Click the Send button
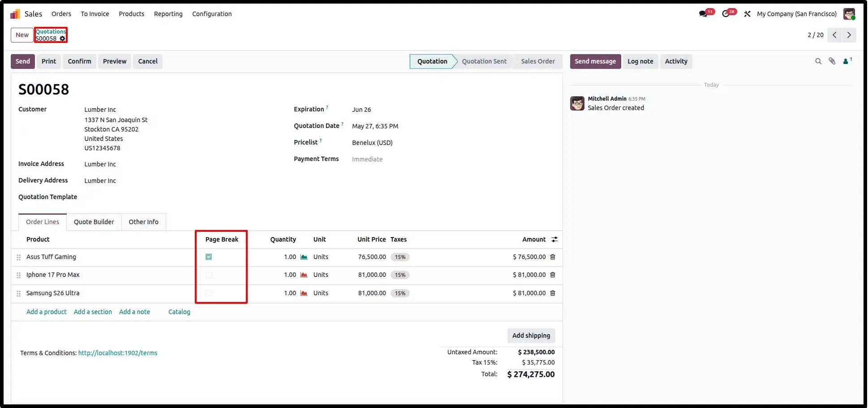This screenshot has width=868, height=408. point(23,61)
